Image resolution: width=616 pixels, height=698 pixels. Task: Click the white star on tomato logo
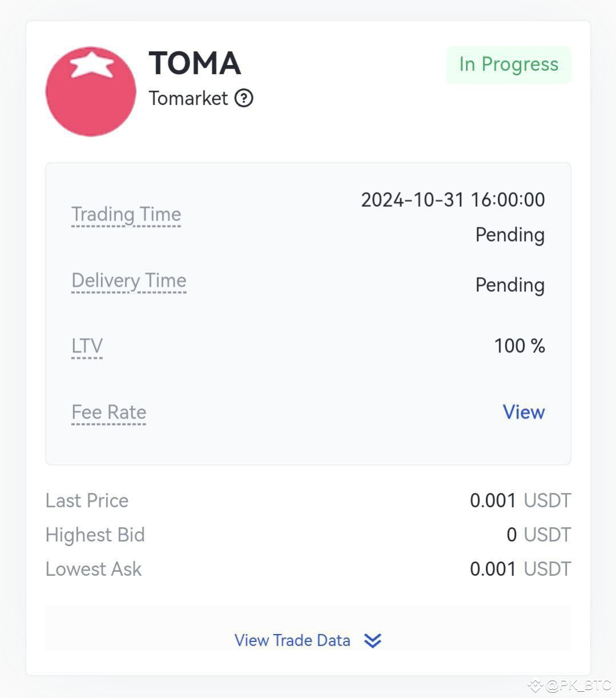(91, 65)
